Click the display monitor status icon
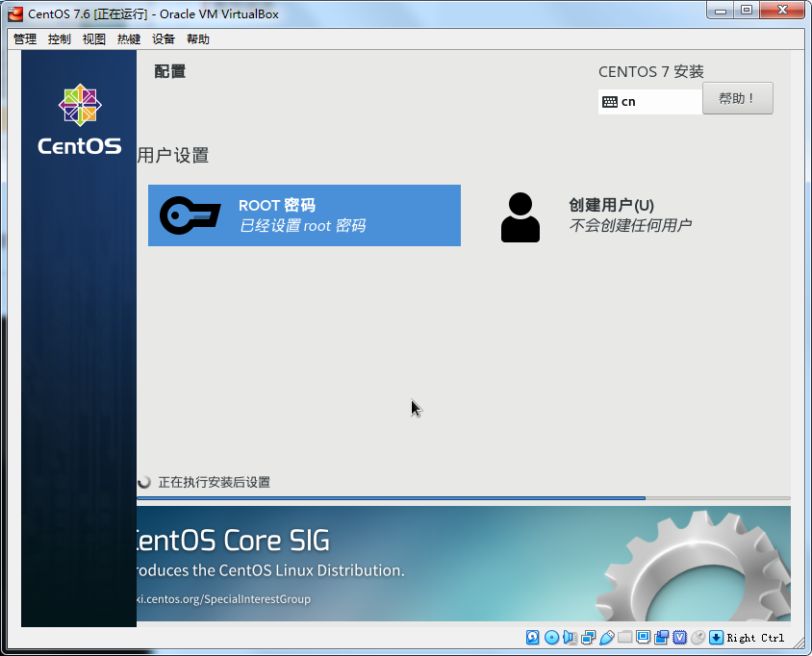This screenshot has height=656, width=812. [644, 637]
